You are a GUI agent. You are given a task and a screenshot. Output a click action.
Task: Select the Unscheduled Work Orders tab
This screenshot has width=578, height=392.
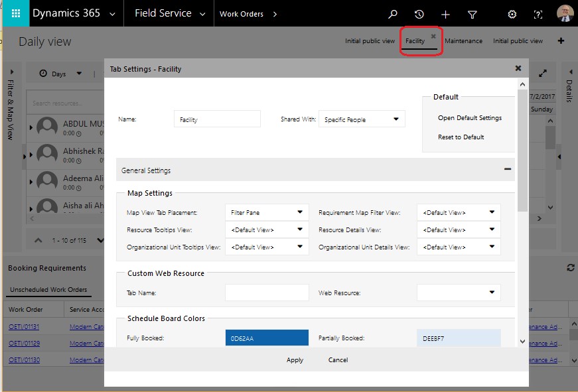(x=48, y=290)
